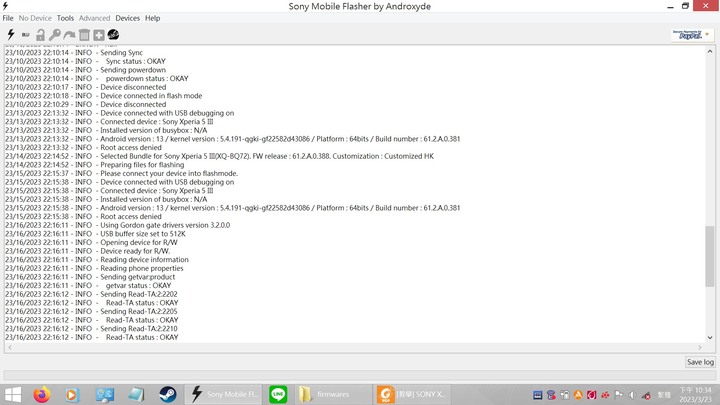Click the Action Center flag tray icon
Viewport: 720px width, 405px height.
pyautogui.click(x=619, y=395)
